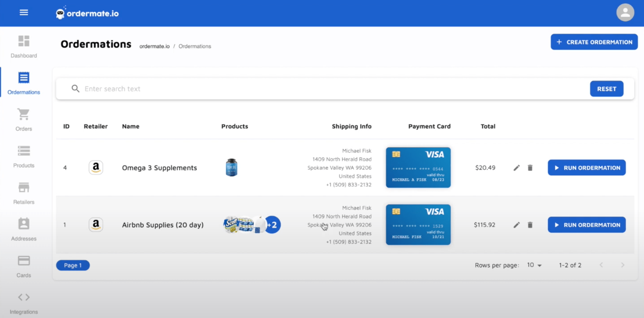Delete the Airbnb Supplies ordermation

pyautogui.click(x=530, y=225)
